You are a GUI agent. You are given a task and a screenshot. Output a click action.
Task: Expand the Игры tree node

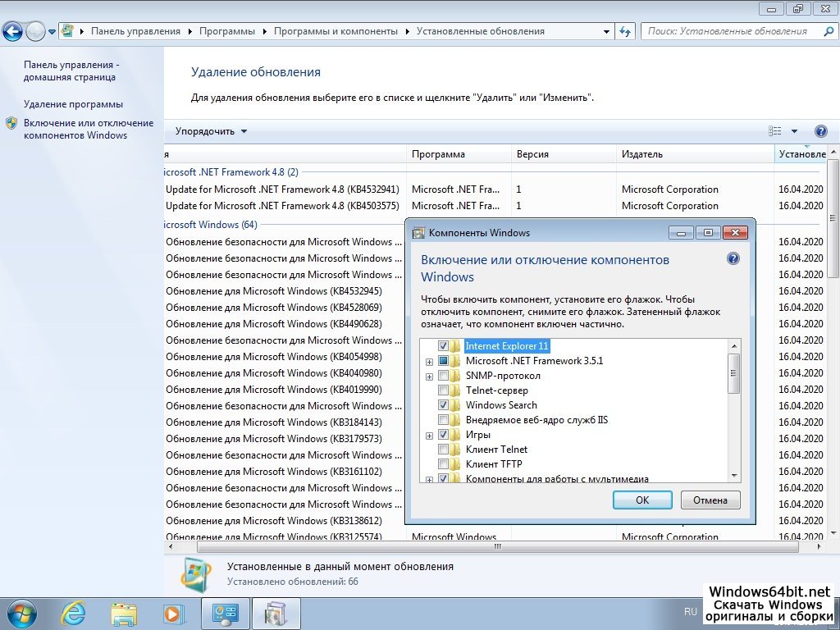[x=429, y=436]
